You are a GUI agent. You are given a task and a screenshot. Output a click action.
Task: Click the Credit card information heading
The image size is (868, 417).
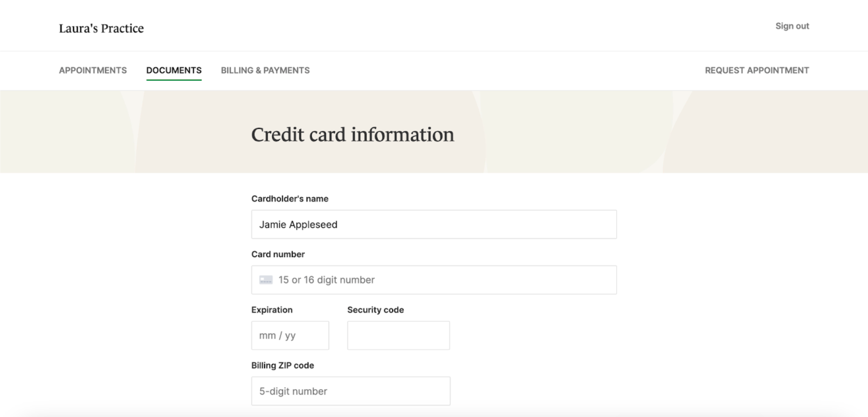353,135
